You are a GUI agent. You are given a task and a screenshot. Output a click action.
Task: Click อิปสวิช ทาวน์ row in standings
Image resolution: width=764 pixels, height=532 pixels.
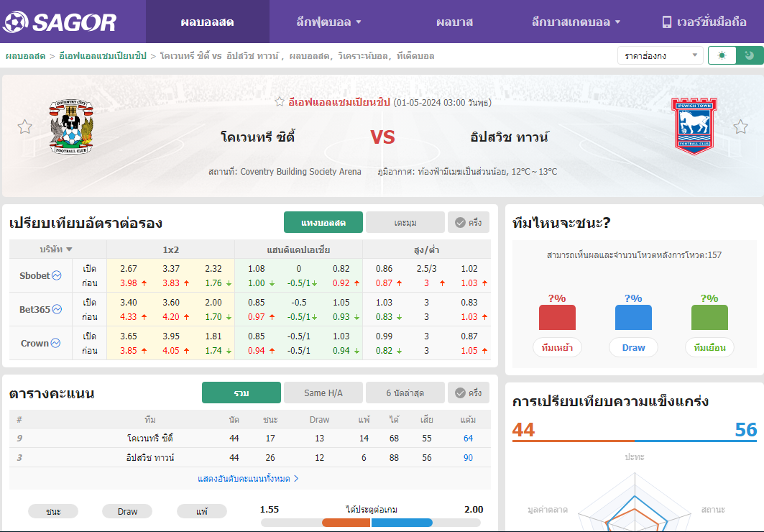[x=250, y=457]
